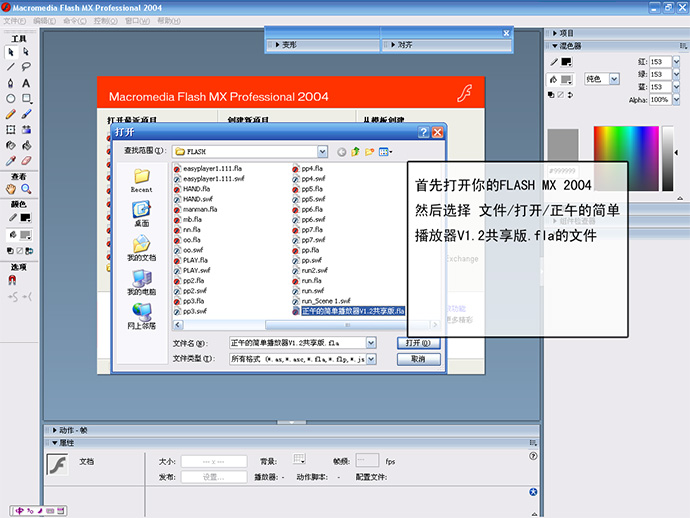Open the Window menu
Viewport: 690px width, 518px height.
coord(137,21)
